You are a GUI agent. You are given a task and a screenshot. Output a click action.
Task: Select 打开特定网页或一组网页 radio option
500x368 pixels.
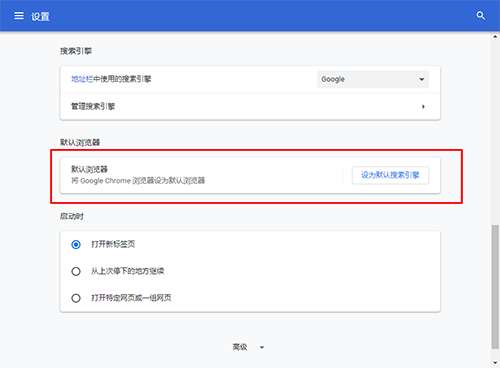(x=76, y=298)
